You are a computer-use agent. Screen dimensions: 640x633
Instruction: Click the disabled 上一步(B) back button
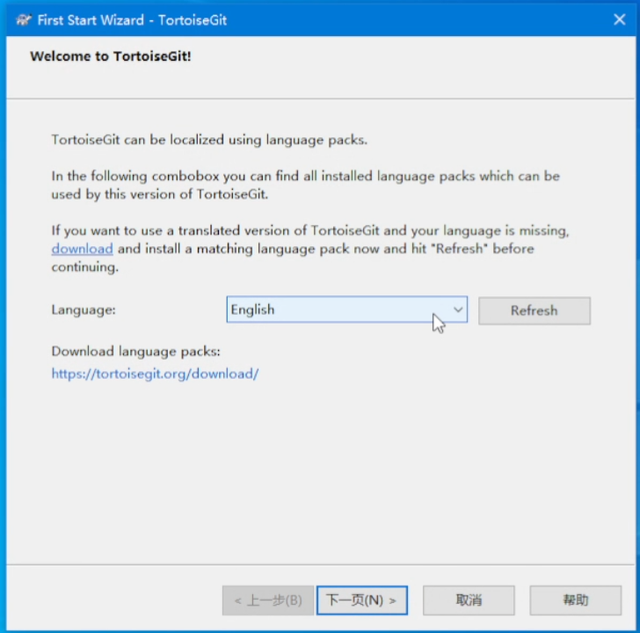click(268, 600)
